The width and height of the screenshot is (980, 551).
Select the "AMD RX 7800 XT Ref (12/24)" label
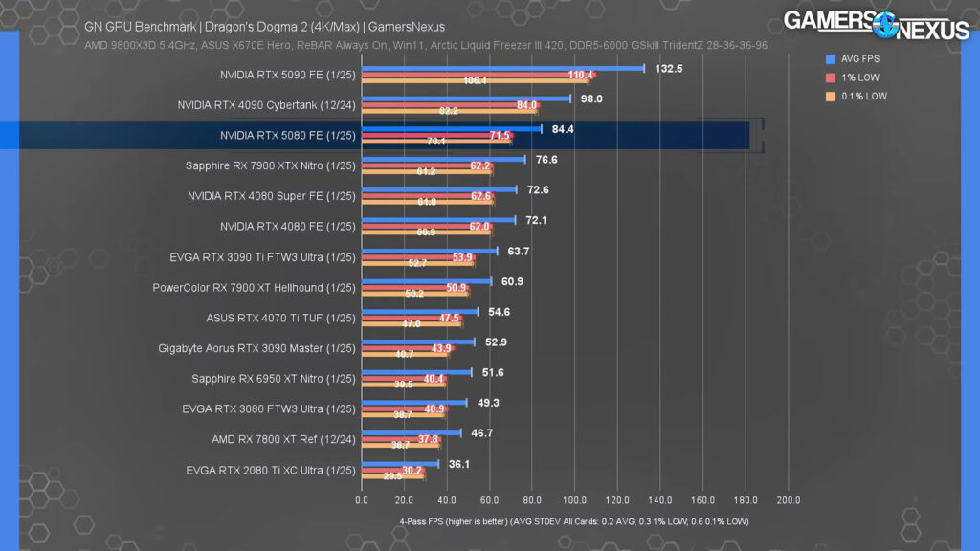(x=283, y=439)
